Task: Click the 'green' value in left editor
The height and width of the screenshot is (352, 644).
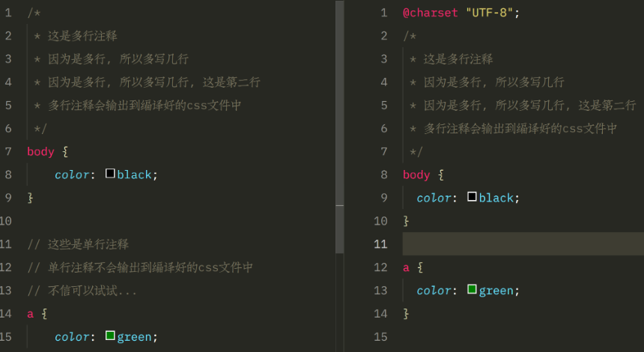Action: 134,337
